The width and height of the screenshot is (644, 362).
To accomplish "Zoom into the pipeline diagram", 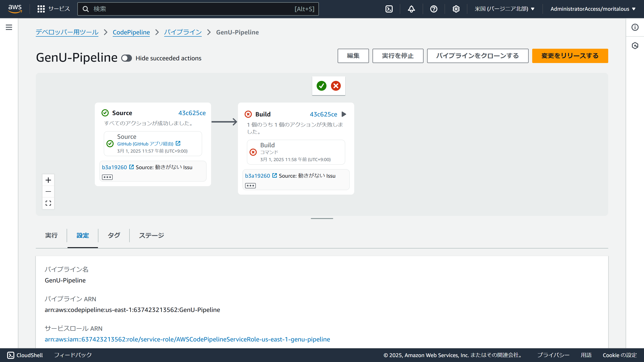I will [x=48, y=180].
